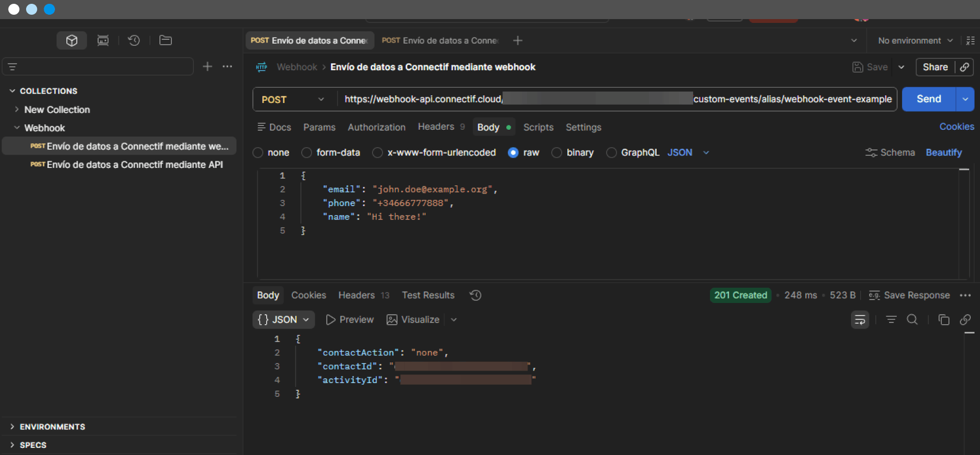The height and width of the screenshot is (455, 980).
Task: Switch to the Docs tab
Action: [x=274, y=128]
